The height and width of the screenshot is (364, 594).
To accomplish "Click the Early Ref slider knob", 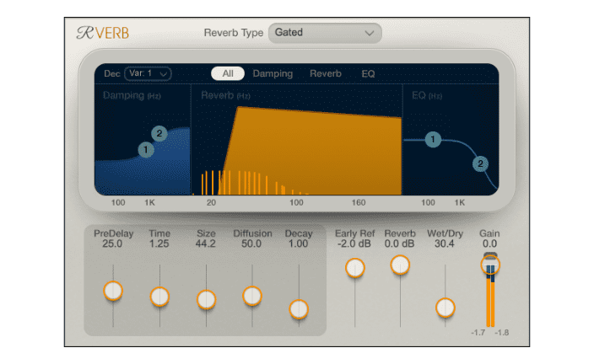I will coord(355,268).
